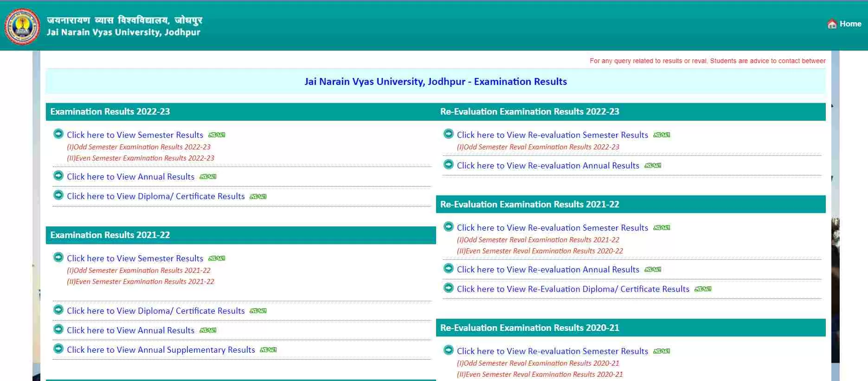This screenshot has height=381, width=868.
Task: Open 2021-22 Re-evaluation Annual Results link
Action: pos(548,270)
